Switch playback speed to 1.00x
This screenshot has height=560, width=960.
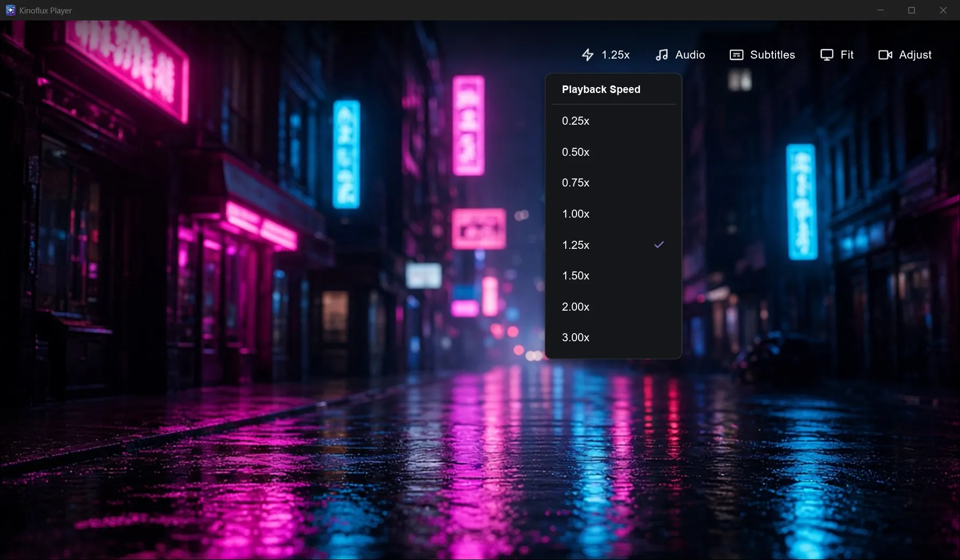click(613, 214)
